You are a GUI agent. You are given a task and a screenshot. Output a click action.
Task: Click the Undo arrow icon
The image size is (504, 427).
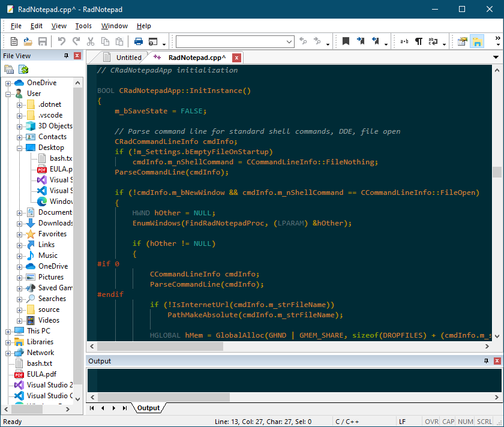click(x=61, y=41)
